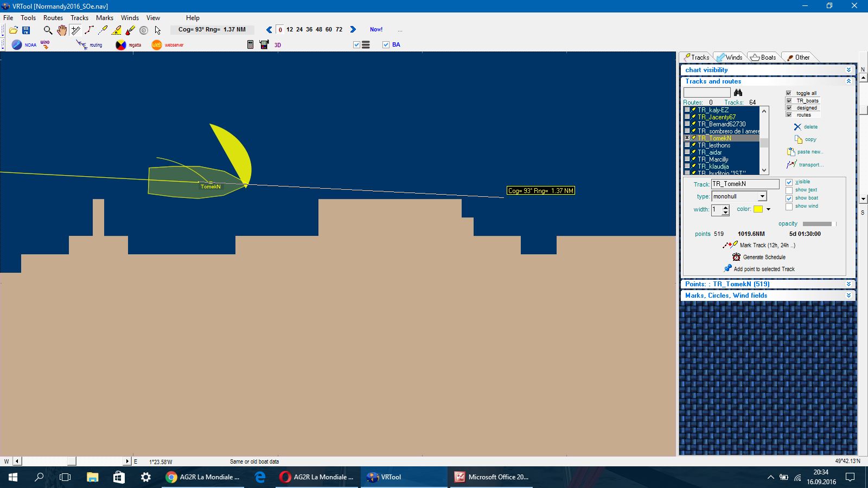Click transport track
The height and width of the screenshot is (488, 868).
pyautogui.click(x=805, y=164)
